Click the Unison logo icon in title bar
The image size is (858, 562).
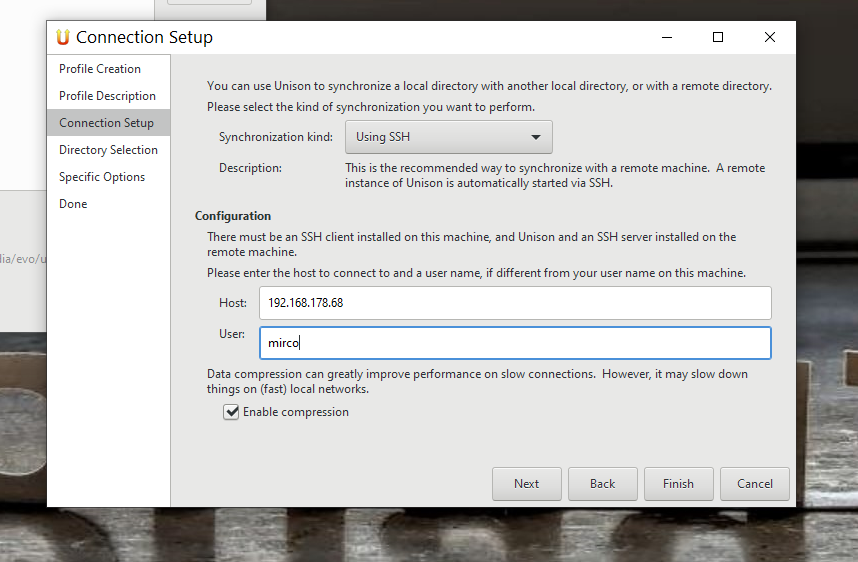(x=63, y=37)
